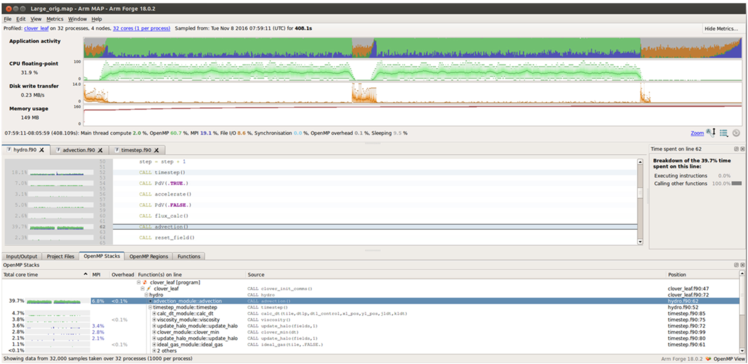748x364 pixels.
Task: Open the View menu
Action: 36,19
